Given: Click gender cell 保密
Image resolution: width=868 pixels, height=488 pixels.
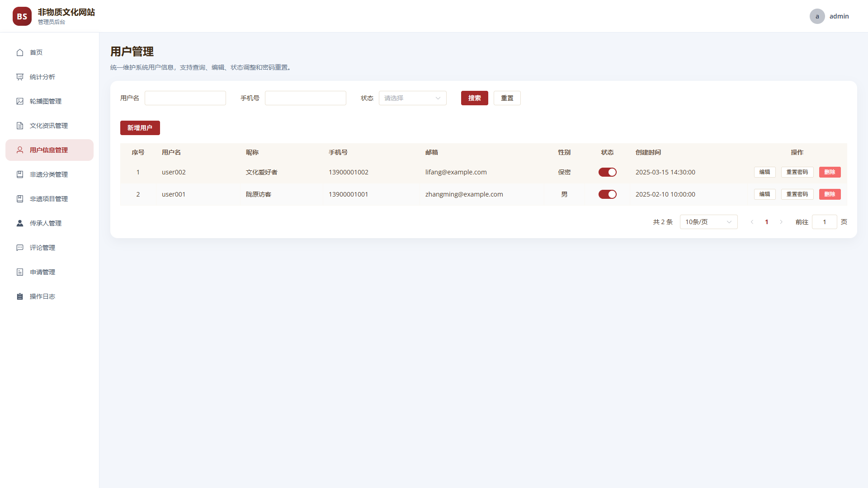Looking at the screenshot, I should click(564, 172).
